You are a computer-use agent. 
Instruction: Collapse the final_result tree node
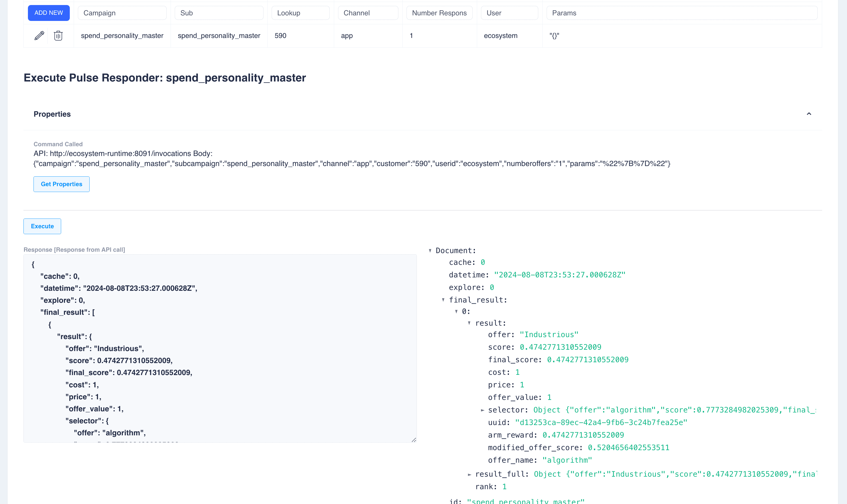443,300
